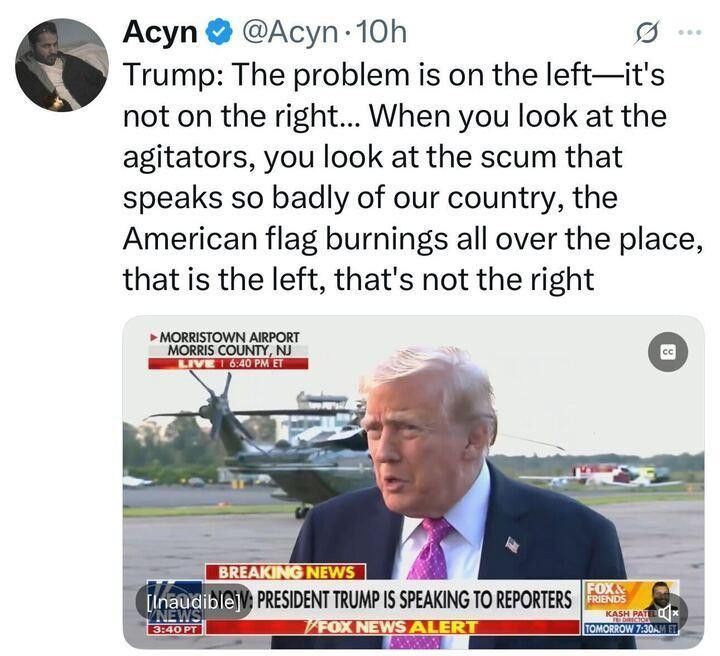720x656 pixels.
Task: Click the Fox & Friends promo box
Action: pyautogui.click(x=630, y=607)
